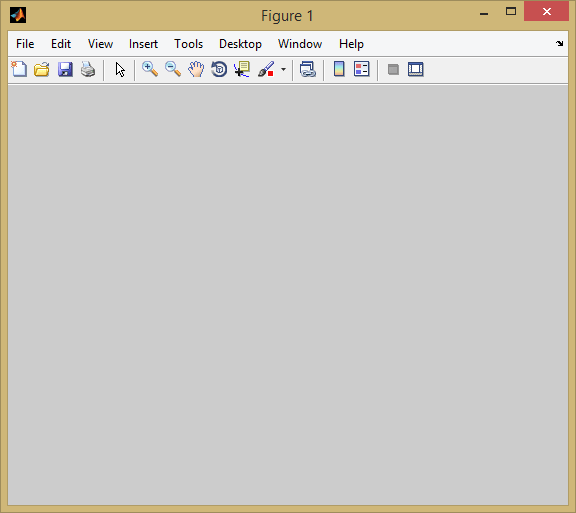
Task: Open a file using the folder icon
Action: tap(42, 69)
